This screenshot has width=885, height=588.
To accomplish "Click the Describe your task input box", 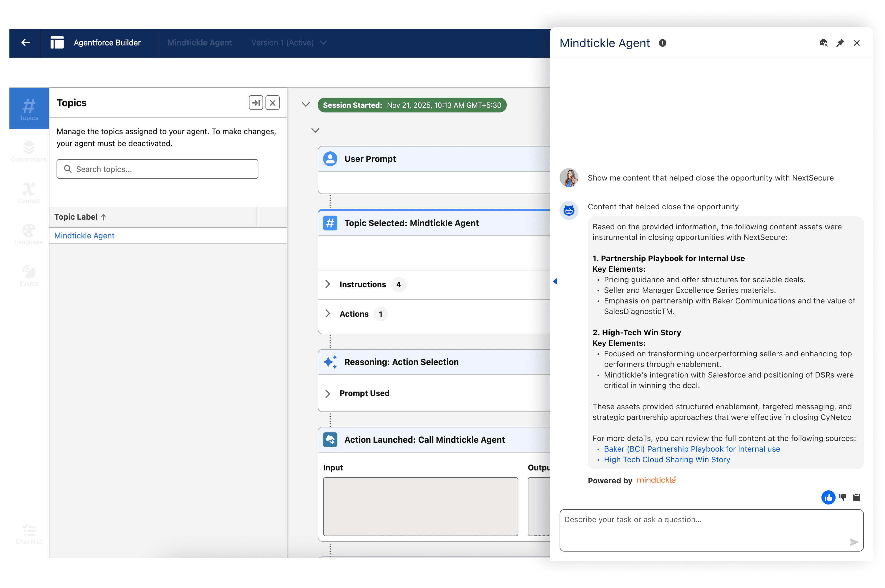I will click(711, 530).
